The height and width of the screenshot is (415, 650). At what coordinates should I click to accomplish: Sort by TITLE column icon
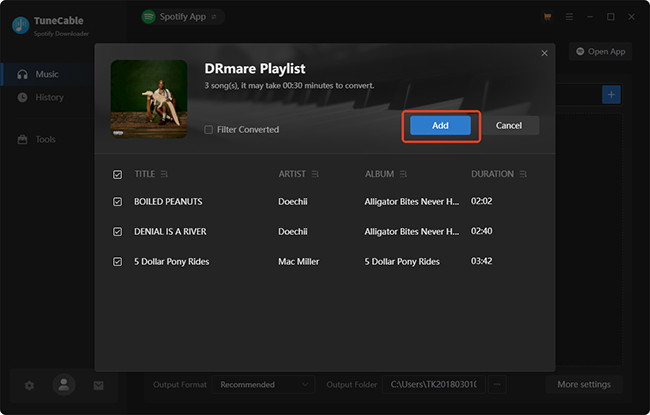click(x=164, y=174)
